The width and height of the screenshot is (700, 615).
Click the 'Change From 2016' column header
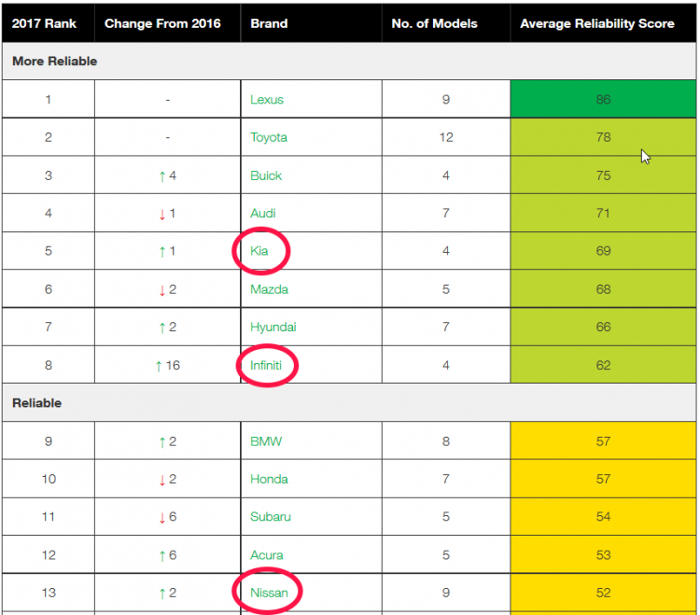tap(162, 23)
